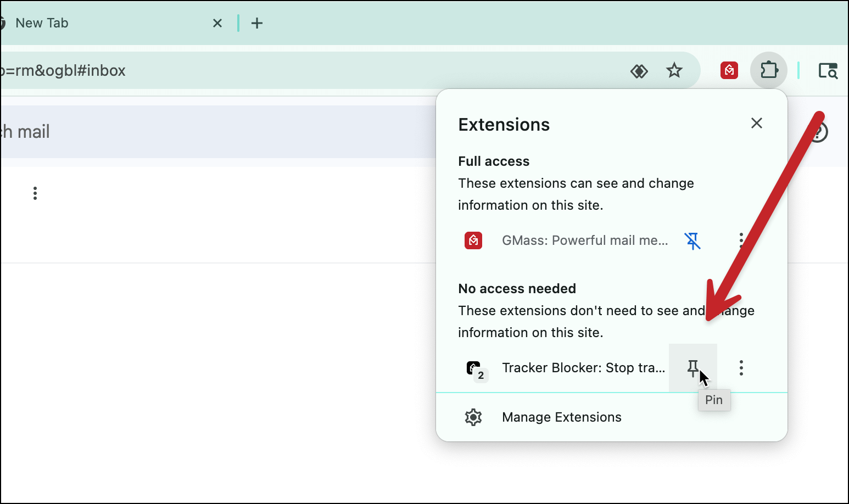Open a new tab with plus button
Screen dimensions: 849x504
(x=256, y=23)
